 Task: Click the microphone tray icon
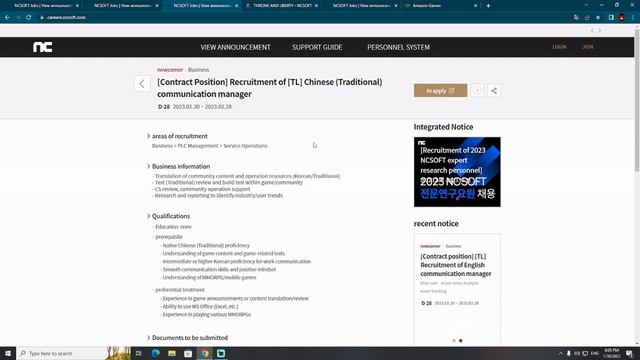(569, 353)
